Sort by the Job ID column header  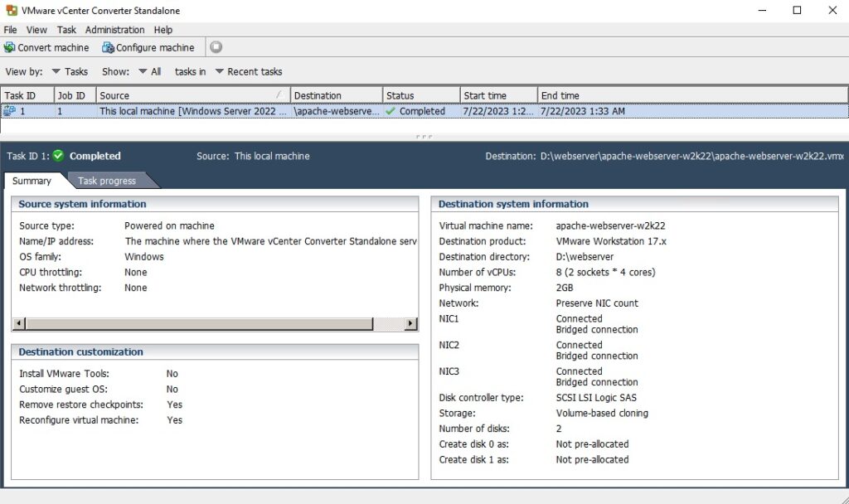[75, 95]
